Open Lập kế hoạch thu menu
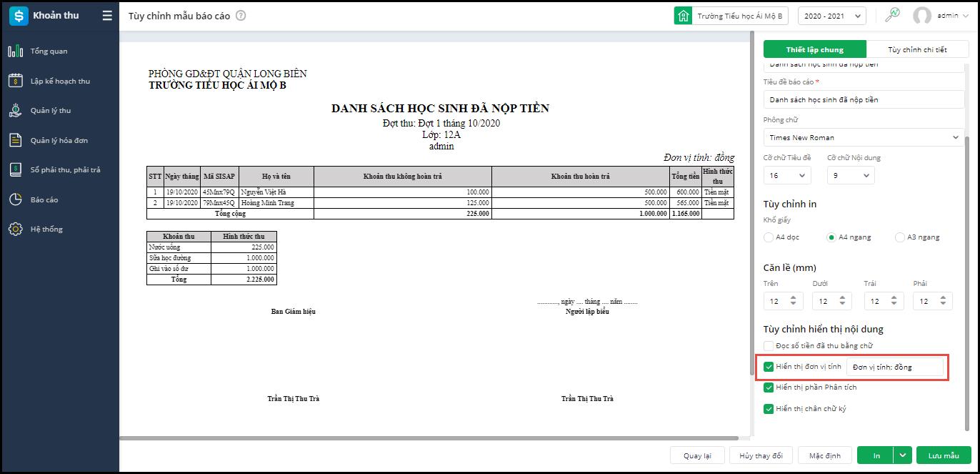This screenshot has width=980, height=474. [x=60, y=81]
